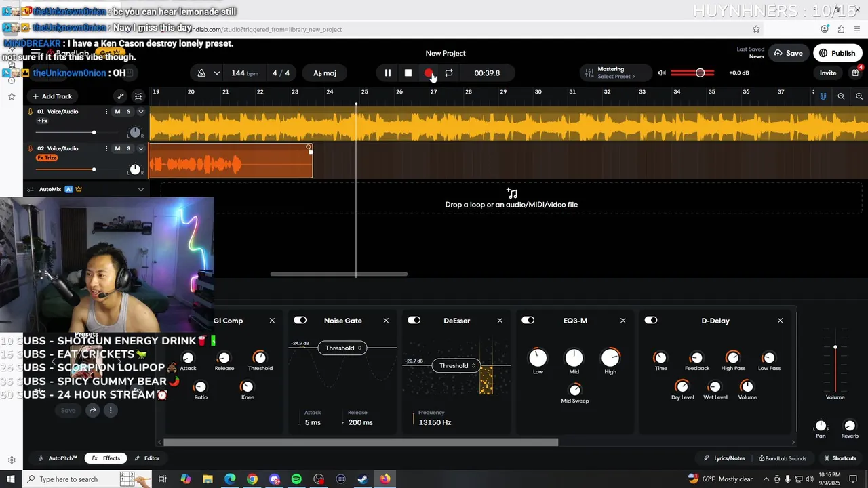Open the Lyrics/Notes panel
The width and height of the screenshot is (868, 488).
tap(725, 458)
